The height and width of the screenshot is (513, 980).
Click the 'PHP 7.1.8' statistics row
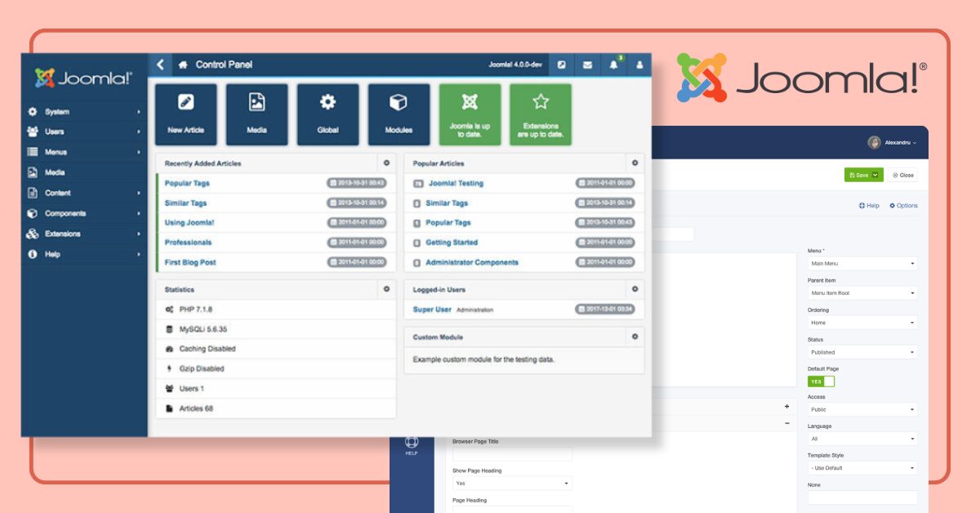(x=276, y=310)
